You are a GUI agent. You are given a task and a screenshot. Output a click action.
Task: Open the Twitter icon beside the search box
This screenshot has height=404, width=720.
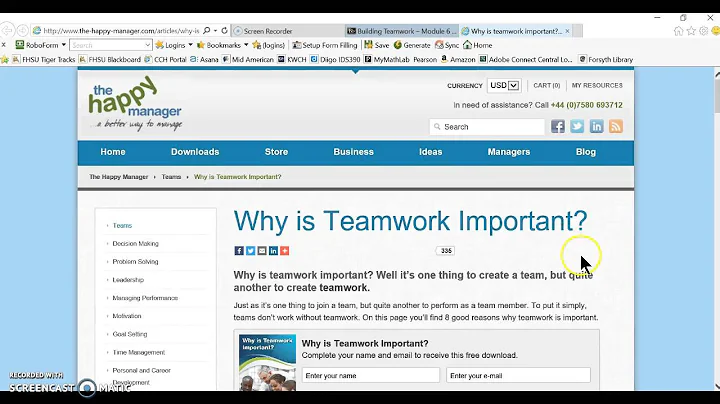(577, 126)
